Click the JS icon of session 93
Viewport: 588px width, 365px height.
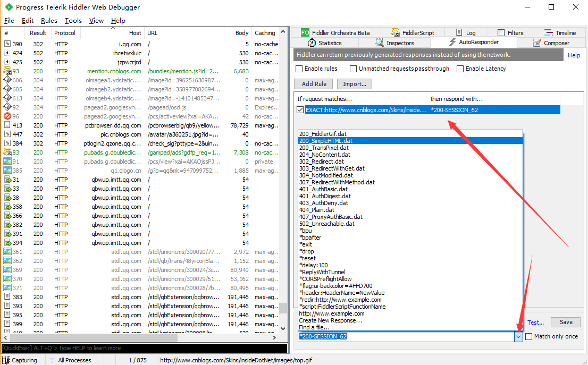pos(7,71)
